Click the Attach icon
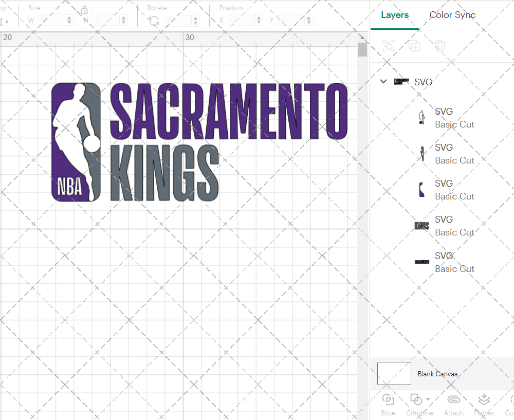The width and height of the screenshot is (514, 420). coord(454,399)
